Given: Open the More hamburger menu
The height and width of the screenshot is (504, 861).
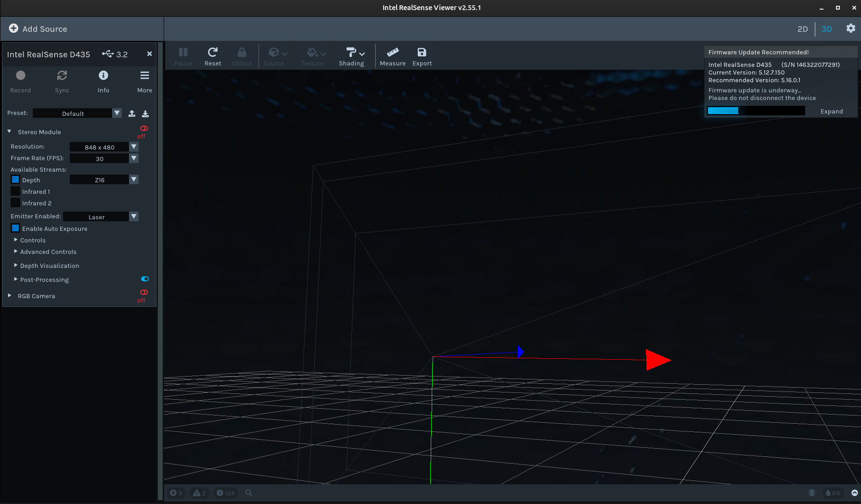Looking at the screenshot, I should 144,76.
